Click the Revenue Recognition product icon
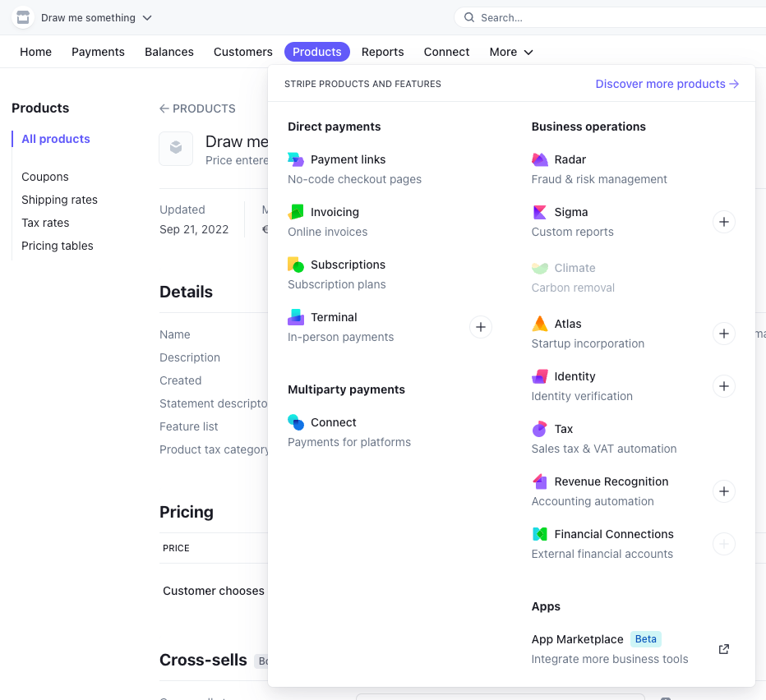 pyautogui.click(x=539, y=481)
